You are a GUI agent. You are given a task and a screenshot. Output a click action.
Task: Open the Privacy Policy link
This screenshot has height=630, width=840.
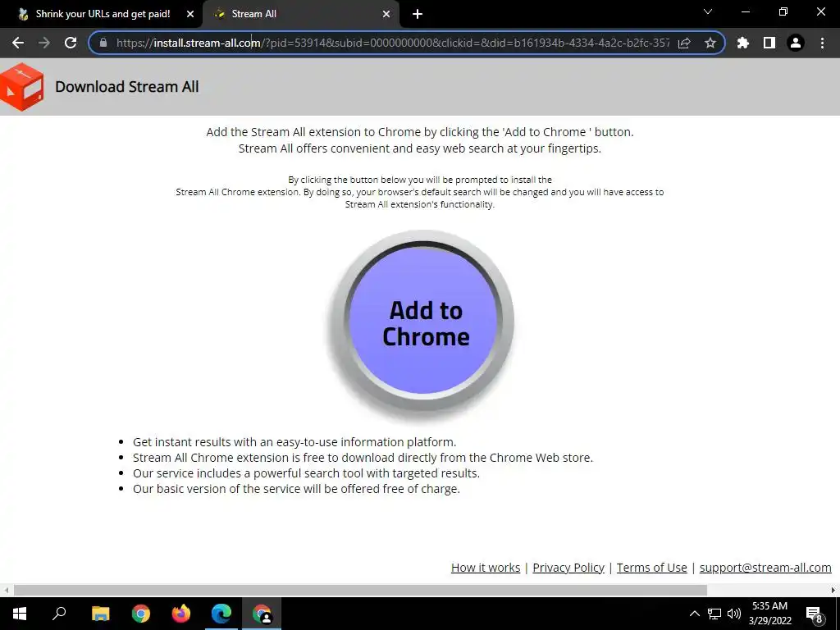[x=568, y=568]
